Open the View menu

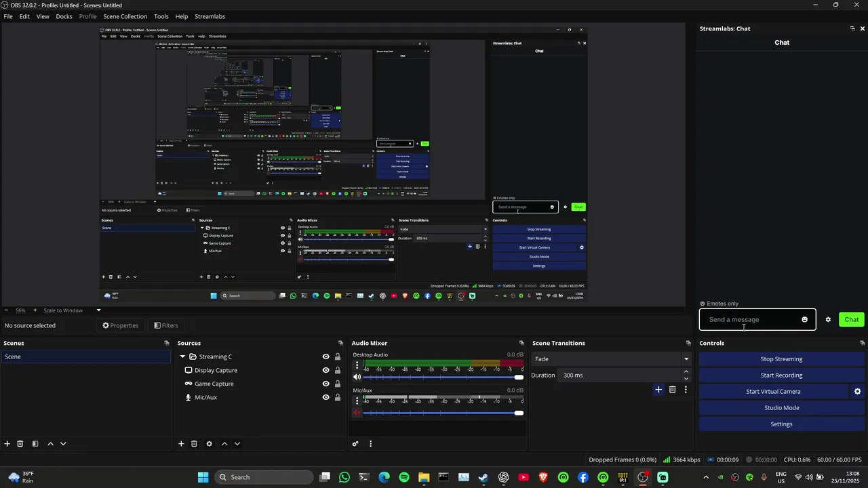point(43,16)
